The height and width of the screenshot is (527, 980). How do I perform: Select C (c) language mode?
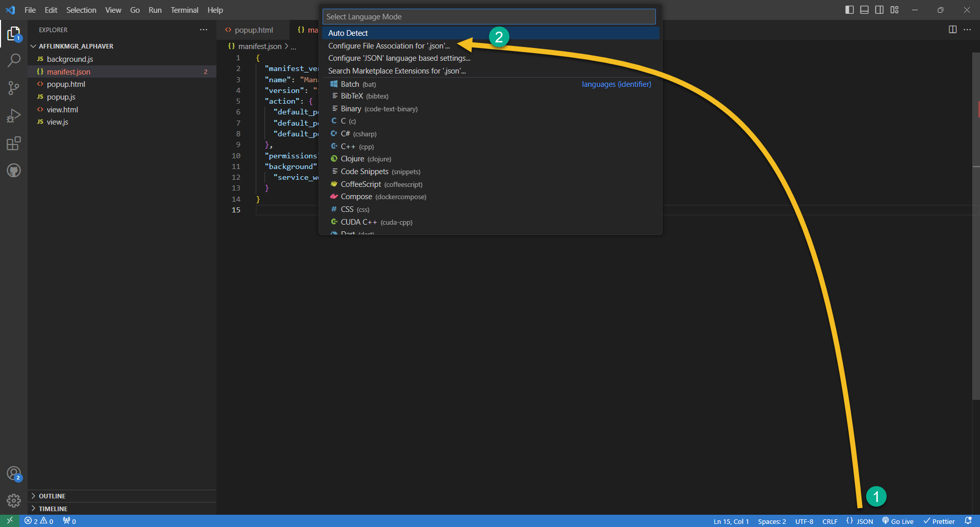(x=491, y=121)
